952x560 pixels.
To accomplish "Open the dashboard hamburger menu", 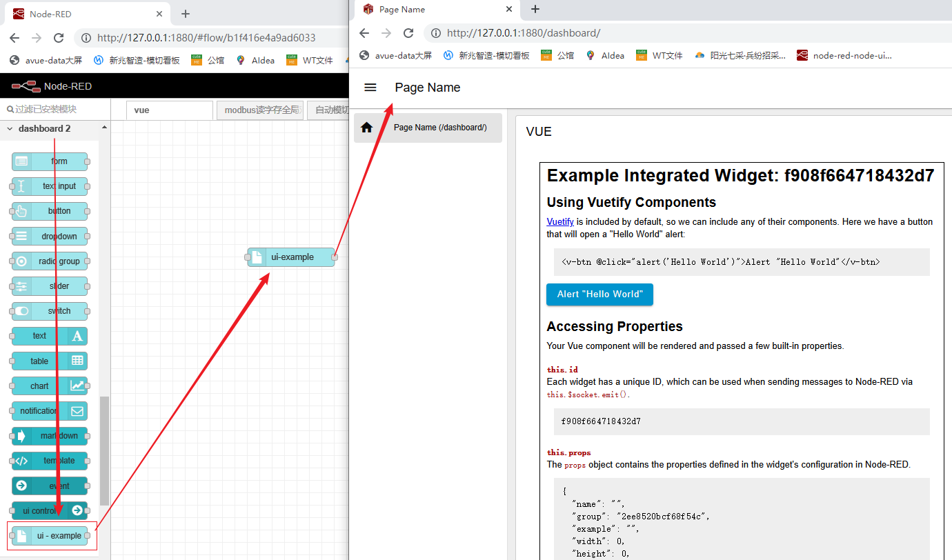I will [370, 88].
